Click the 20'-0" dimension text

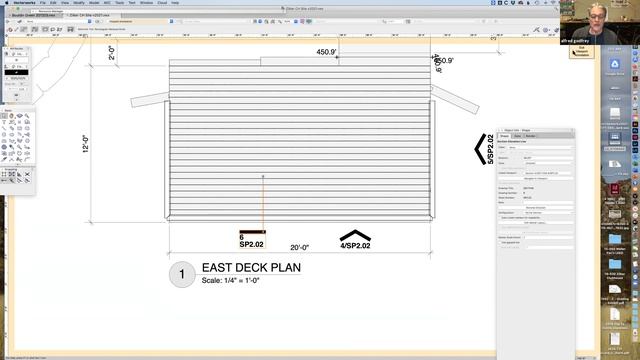pyautogui.click(x=300, y=247)
